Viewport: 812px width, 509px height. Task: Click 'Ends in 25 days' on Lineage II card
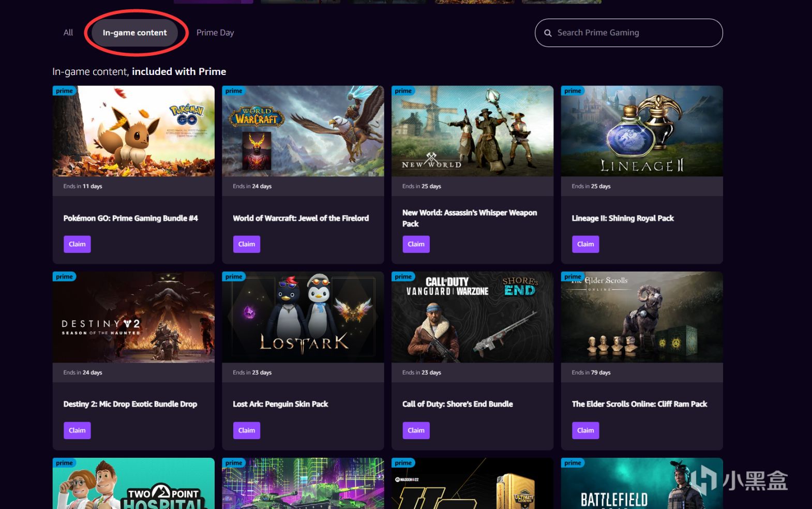(x=591, y=186)
